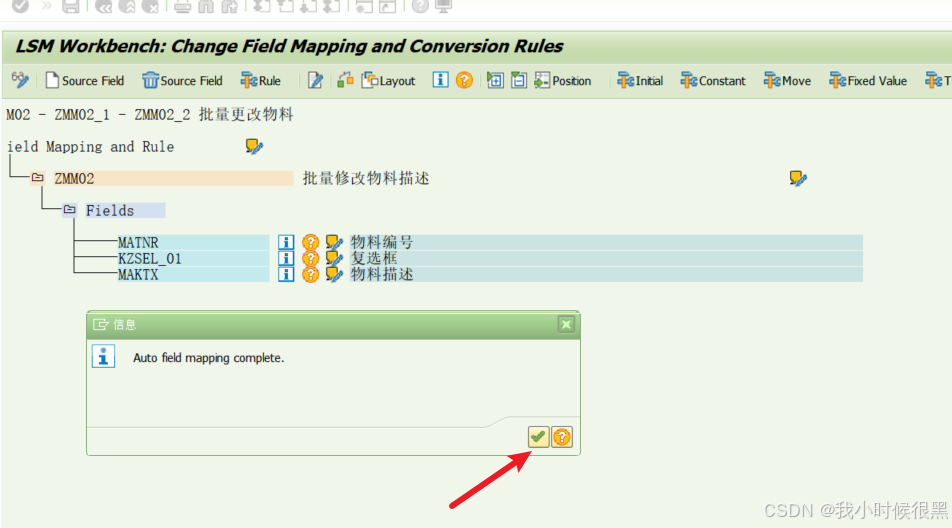Click the 'Field Mapping and Rule' root label
The image size is (952, 528).
(90, 147)
